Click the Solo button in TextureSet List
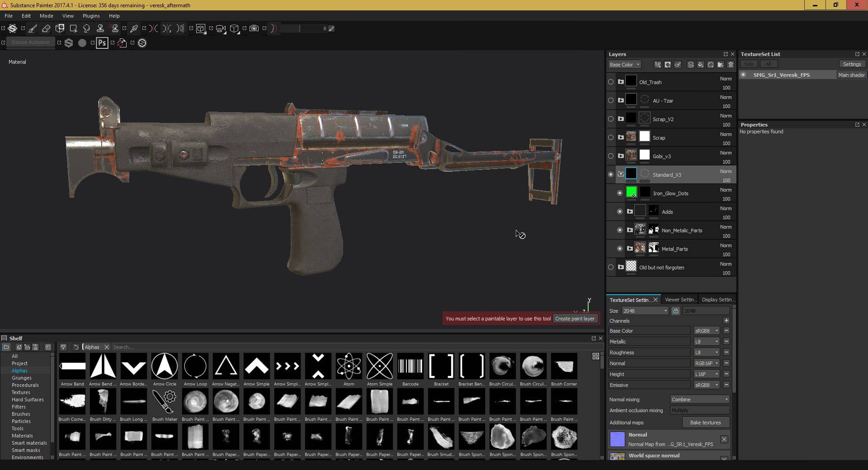 pyautogui.click(x=749, y=64)
